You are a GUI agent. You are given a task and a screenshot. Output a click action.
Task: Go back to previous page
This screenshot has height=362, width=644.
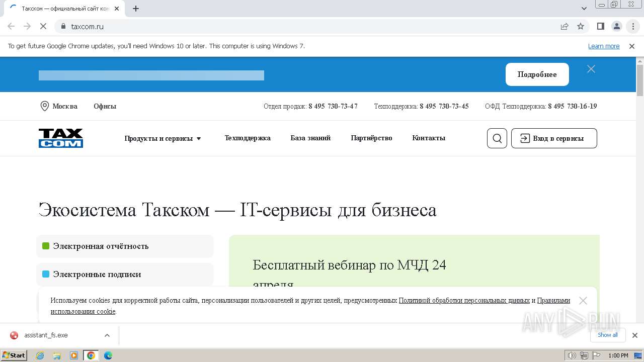coord(11,26)
